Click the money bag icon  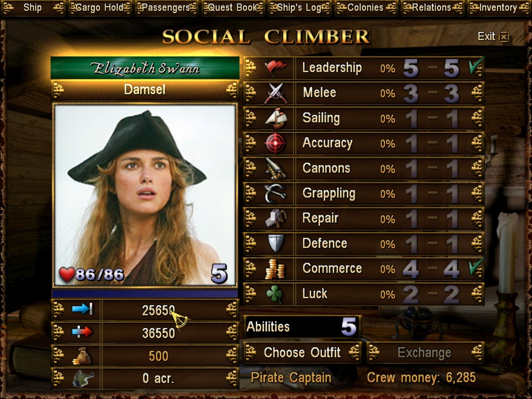82,356
